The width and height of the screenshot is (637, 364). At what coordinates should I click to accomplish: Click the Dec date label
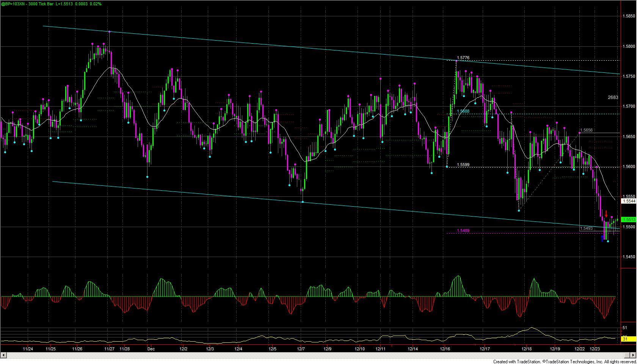[151, 348]
